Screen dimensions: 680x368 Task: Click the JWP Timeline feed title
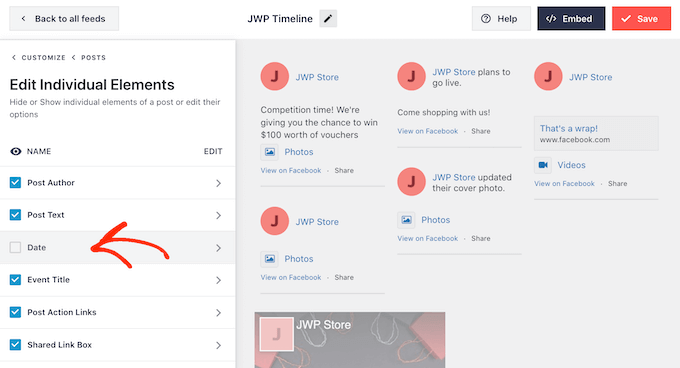coord(280,19)
